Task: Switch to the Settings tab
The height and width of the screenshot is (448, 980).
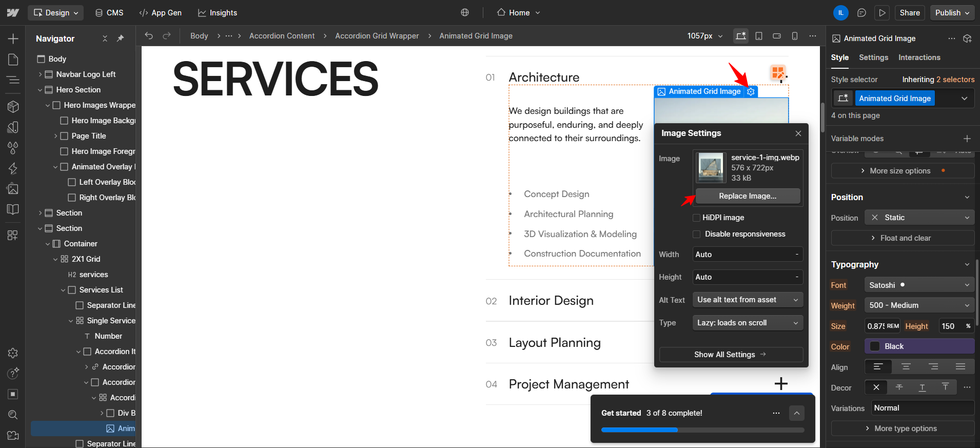Action: [x=873, y=57]
